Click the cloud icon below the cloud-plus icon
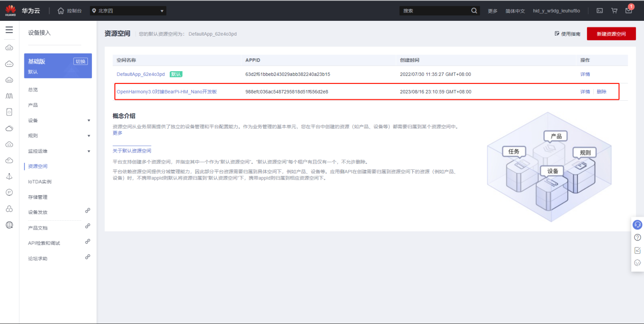This screenshot has height=324, width=644. click(x=9, y=160)
